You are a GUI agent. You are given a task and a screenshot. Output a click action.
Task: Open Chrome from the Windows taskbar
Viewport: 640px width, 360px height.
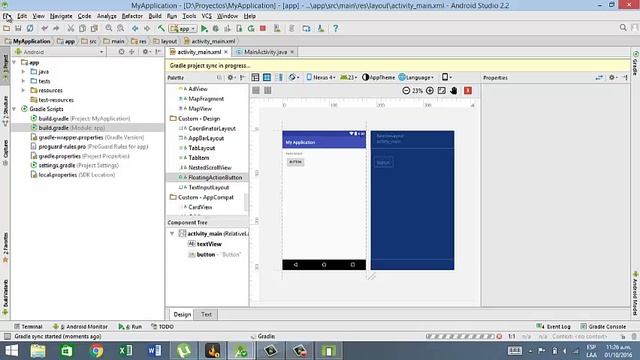pyautogui.click(x=96, y=351)
